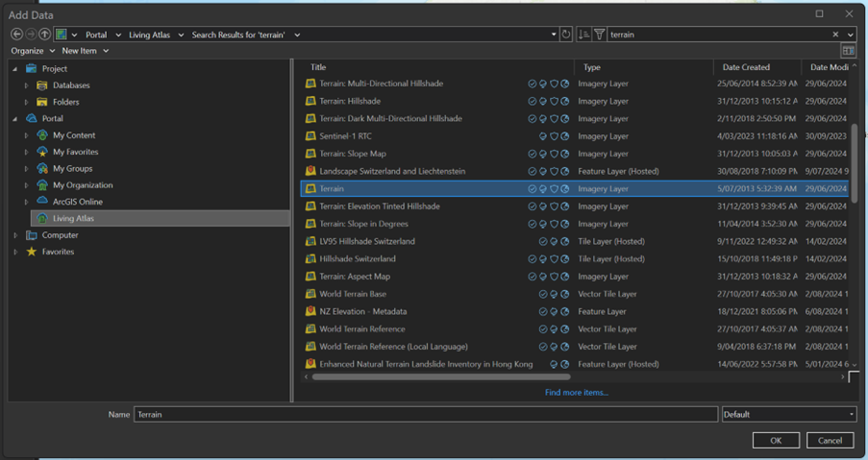Click Portal in the path bar
868x460 pixels.
pos(96,35)
